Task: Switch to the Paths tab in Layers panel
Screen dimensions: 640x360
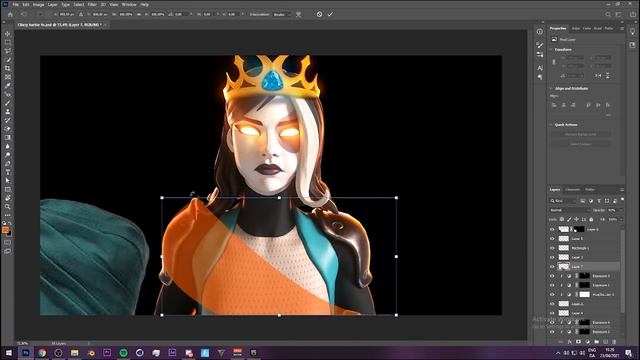Action: [589, 189]
